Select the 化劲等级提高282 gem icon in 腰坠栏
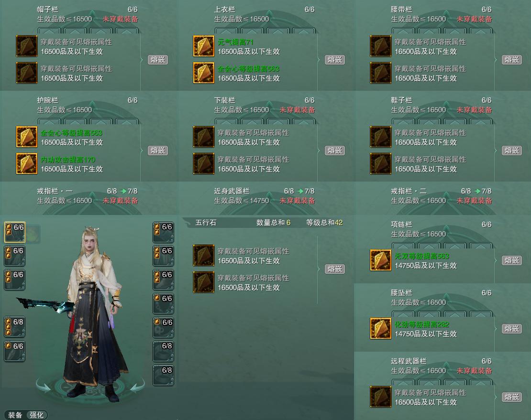This screenshot has width=531, height=420. click(381, 328)
